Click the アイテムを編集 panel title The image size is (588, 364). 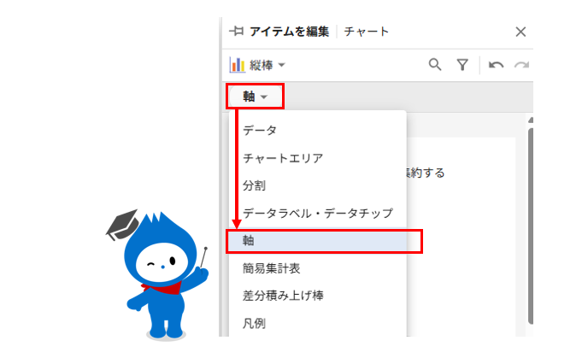pos(289,32)
